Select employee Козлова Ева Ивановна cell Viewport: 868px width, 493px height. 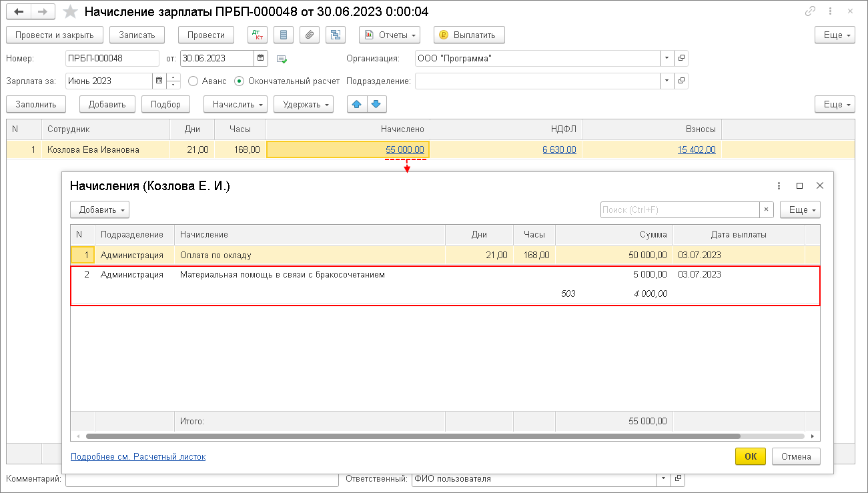point(105,149)
